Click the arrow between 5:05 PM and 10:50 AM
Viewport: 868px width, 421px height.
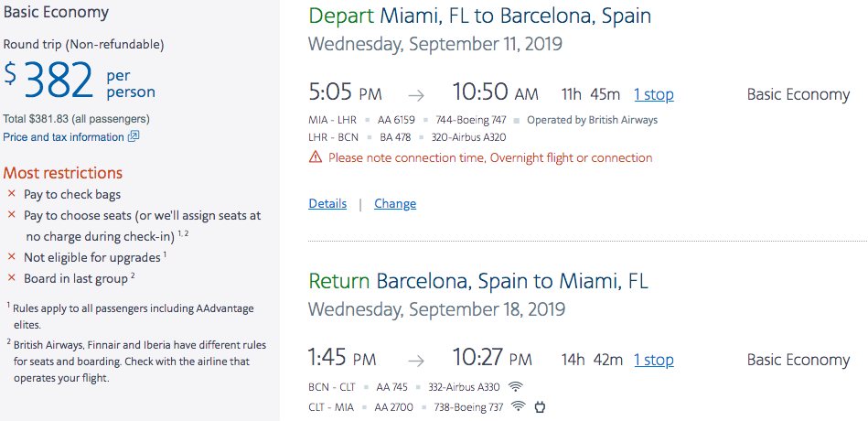(416, 94)
